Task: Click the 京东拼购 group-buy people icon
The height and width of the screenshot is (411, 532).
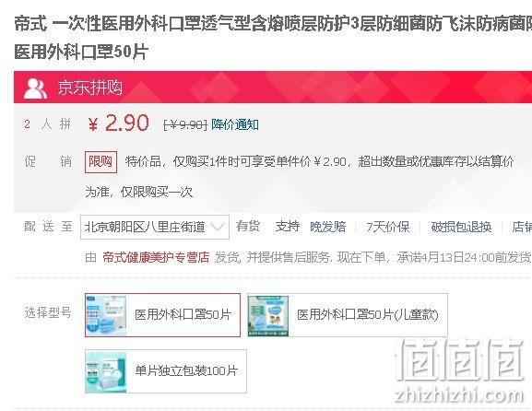Action: [x=35, y=88]
